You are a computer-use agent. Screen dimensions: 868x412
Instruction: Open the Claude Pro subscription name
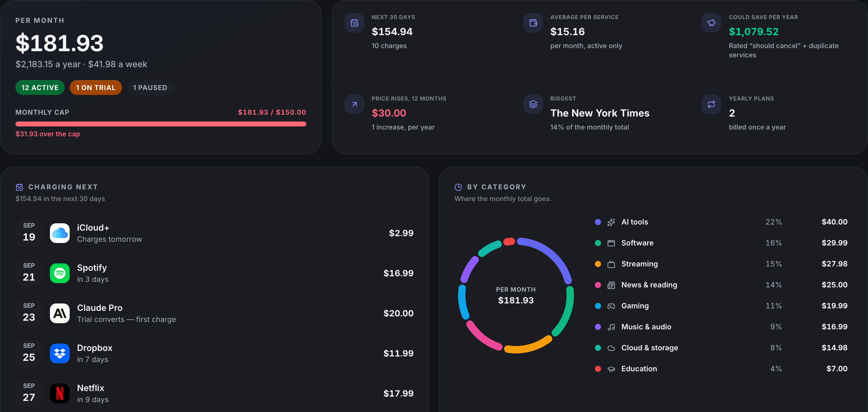100,308
